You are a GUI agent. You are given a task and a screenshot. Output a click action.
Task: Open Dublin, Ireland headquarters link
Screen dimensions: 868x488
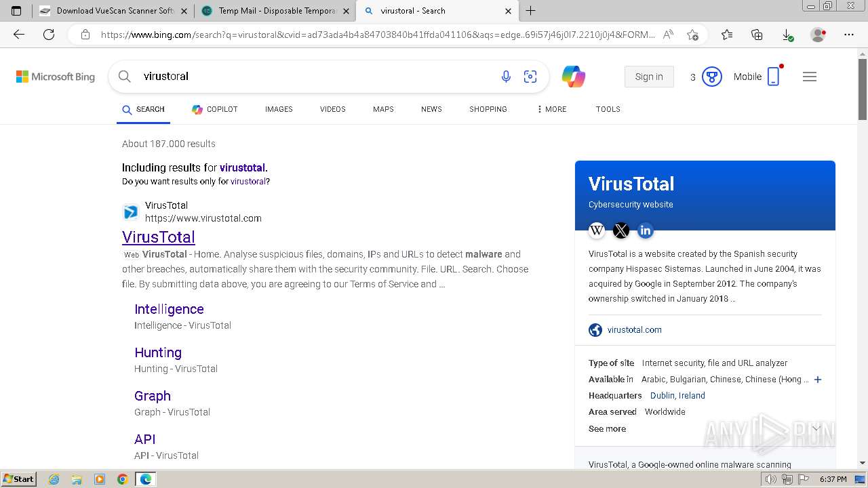coord(677,396)
